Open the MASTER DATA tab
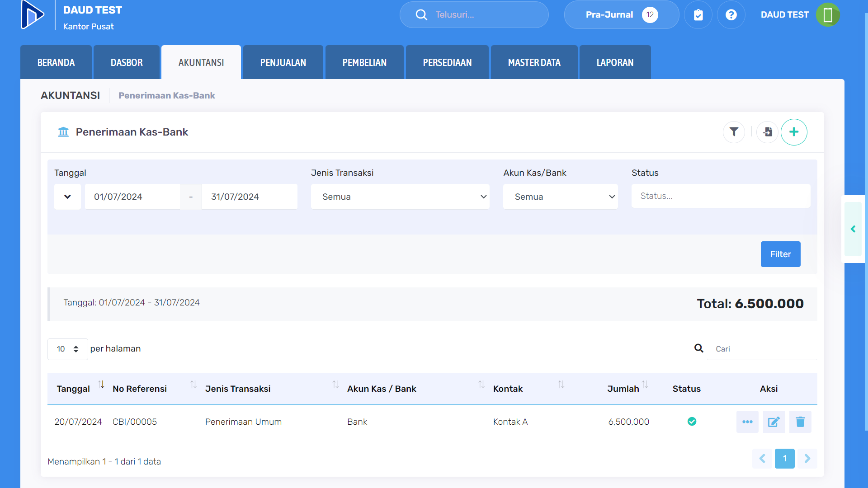 click(x=534, y=62)
